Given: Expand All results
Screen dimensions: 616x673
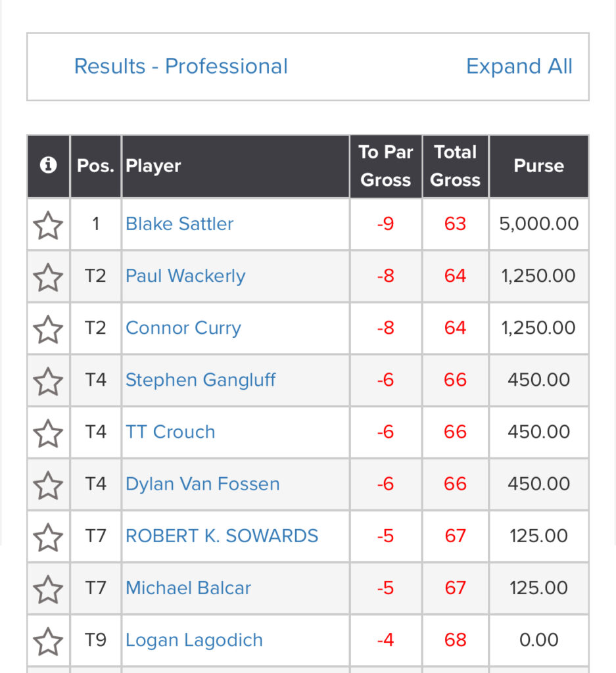Looking at the screenshot, I should tap(519, 66).
